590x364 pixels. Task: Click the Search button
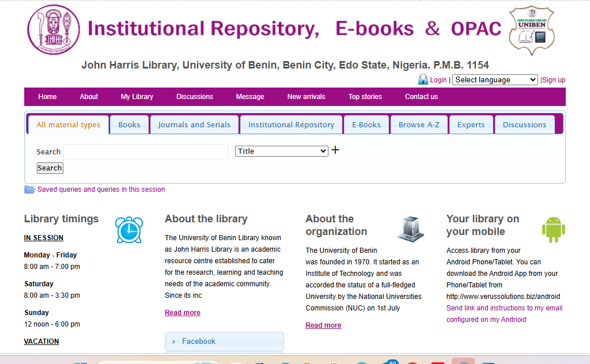(50, 168)
